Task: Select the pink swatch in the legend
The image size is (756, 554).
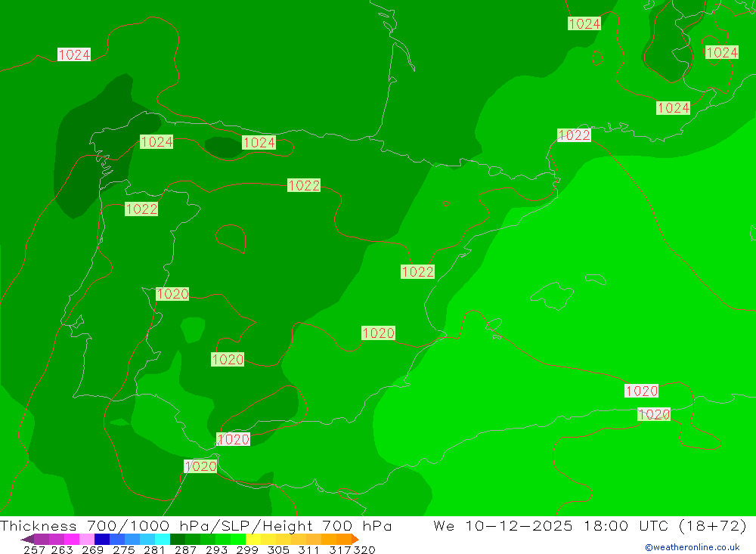Action: [87, 539]
